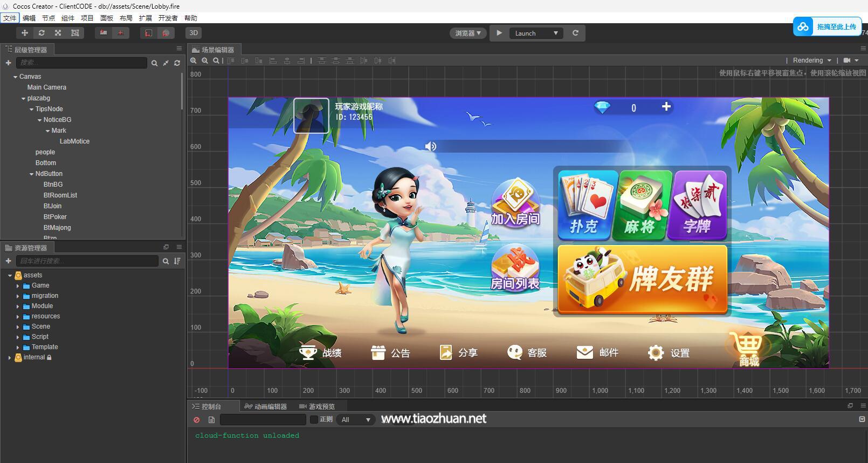Collapse the NdButton node

point(31,174)
